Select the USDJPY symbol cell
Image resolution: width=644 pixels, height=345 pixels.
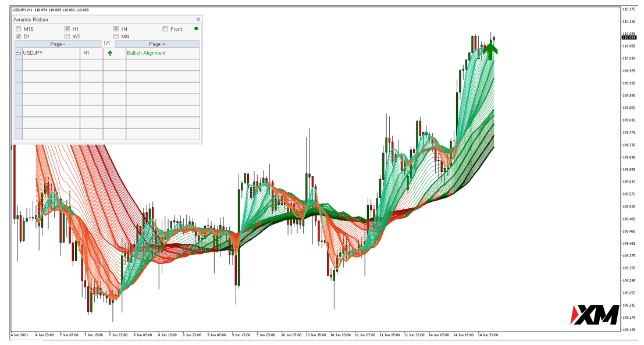tap(50, 54)
